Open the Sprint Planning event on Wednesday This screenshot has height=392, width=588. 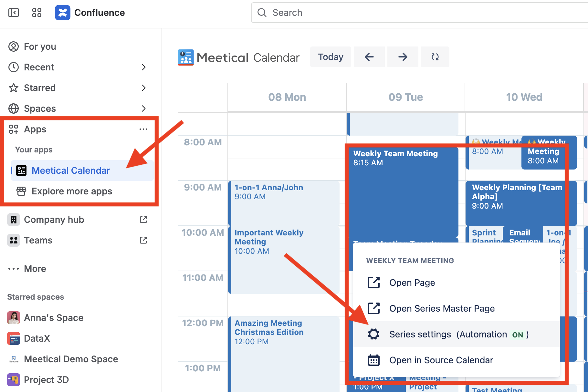[x=484, y=235]
